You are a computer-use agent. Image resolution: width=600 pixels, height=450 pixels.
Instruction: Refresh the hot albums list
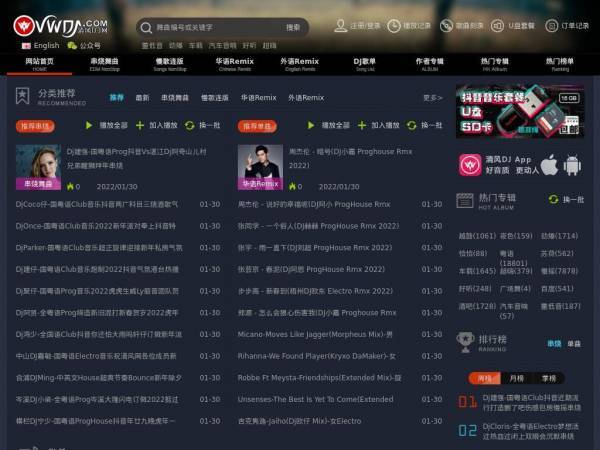click(566, 199)
